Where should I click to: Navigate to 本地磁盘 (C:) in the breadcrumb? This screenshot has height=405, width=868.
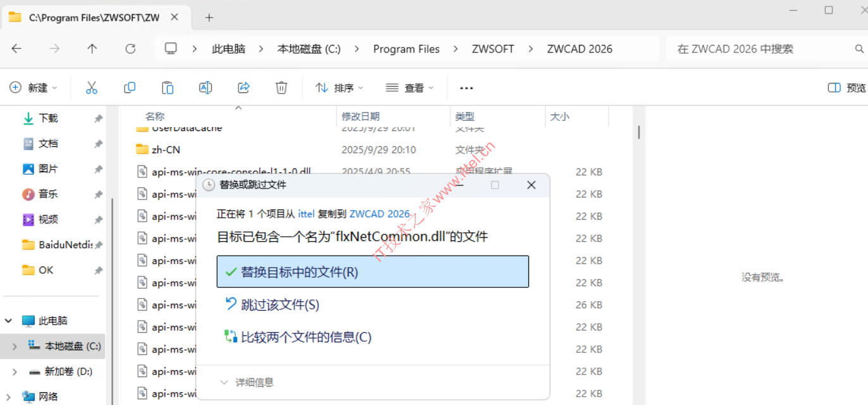(x=309, y=49)
